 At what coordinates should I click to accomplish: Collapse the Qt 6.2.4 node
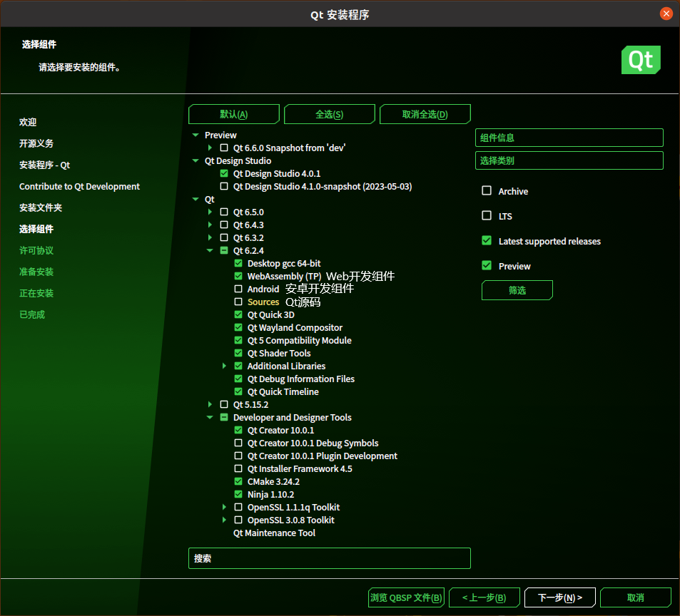210,250
